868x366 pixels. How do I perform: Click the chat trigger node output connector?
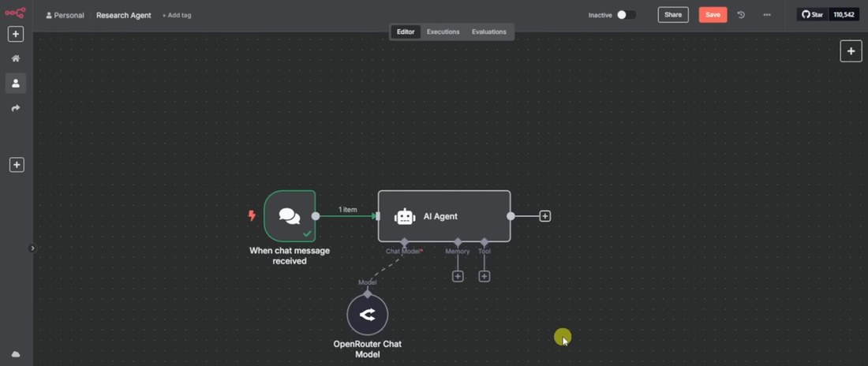pyautogui.click(x=316, y=216)
